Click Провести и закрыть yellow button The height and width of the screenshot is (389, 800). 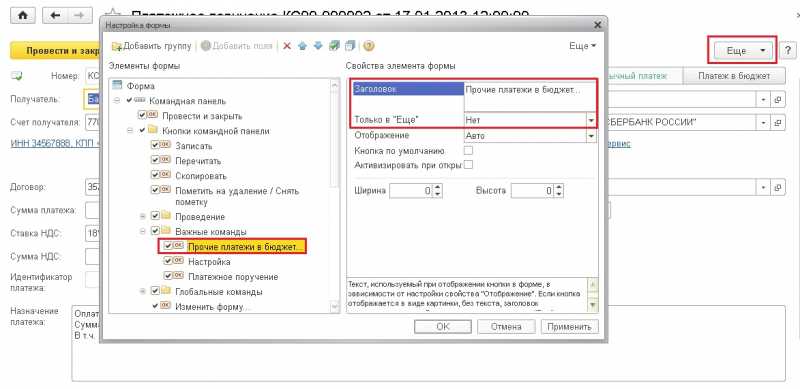[x=55, y=51]
